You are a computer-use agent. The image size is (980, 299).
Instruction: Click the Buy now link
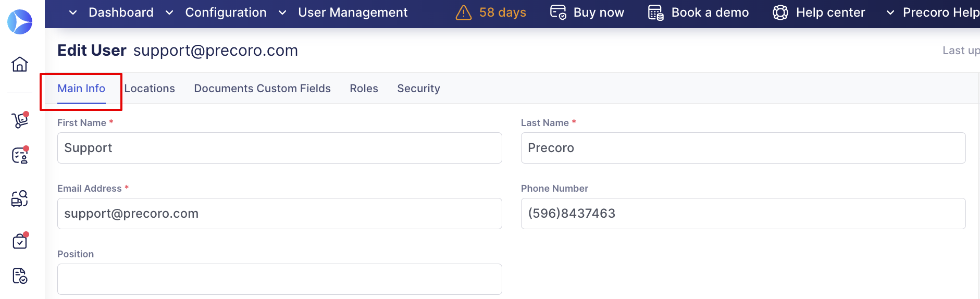(587, 13)
